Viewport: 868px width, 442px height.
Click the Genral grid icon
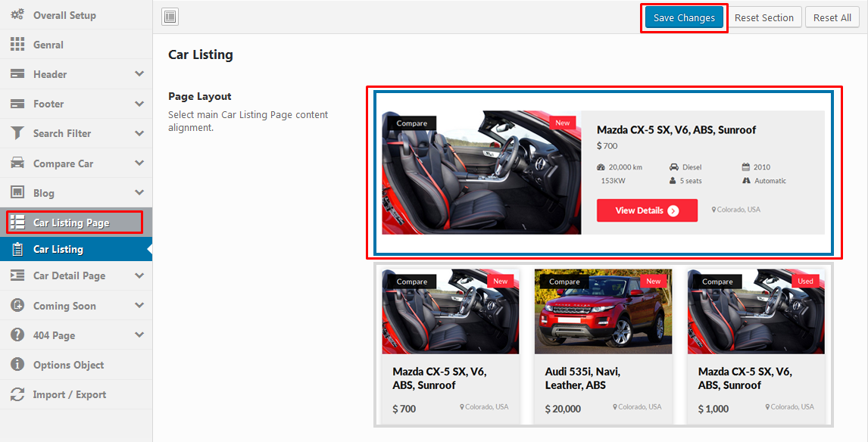click(17, 44)
